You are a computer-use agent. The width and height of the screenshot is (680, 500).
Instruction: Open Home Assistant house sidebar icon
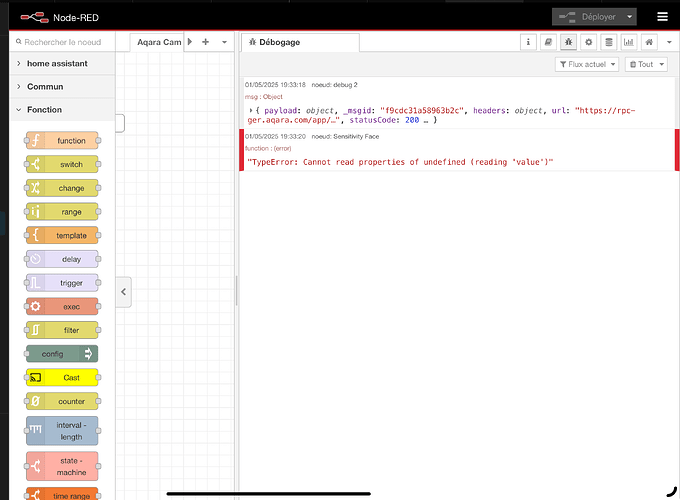point(649,42)
